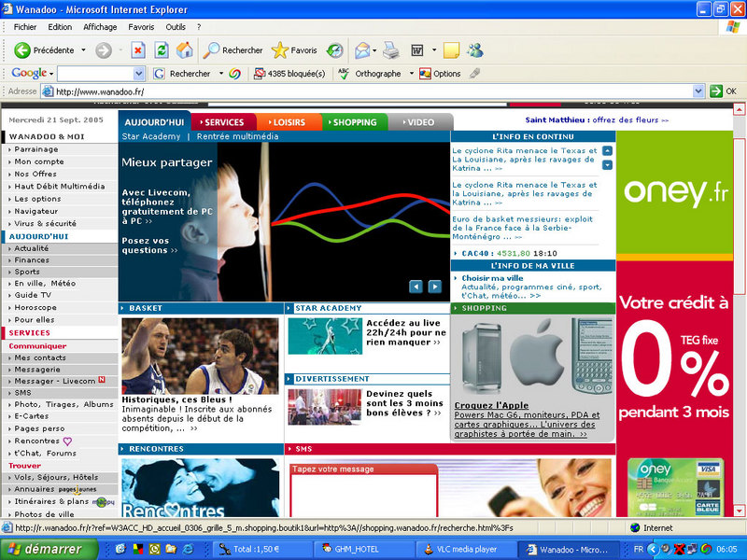Open the Favoris star panel

coord(294,50)
